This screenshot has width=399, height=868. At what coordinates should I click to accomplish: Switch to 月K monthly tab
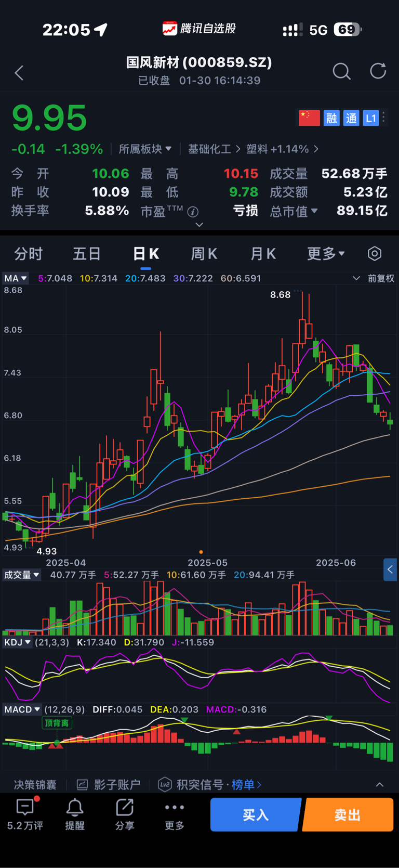pyautogui.click(x=263, y=254)
